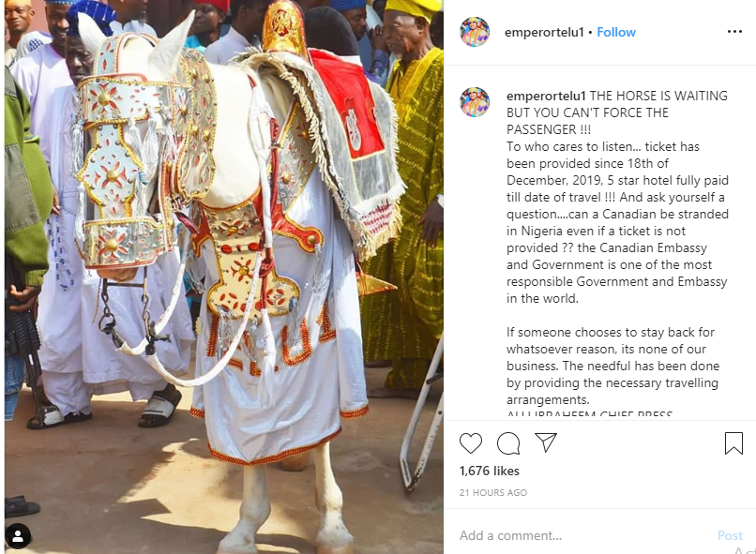
Task: Submit comment with the Post button
Action: tap(730, 535)
